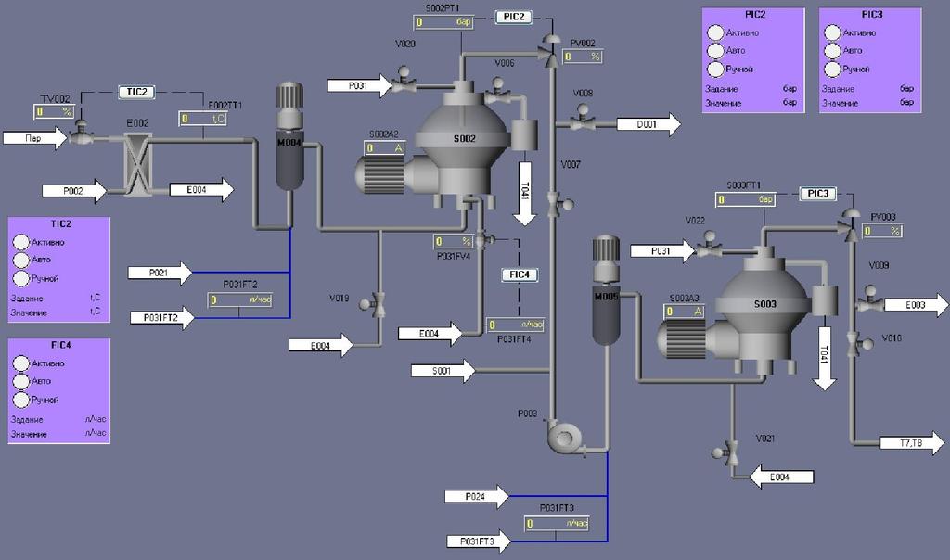Click the TV002 percent value field
Screen dimensions: 950x560
click(x=54, y=112)
